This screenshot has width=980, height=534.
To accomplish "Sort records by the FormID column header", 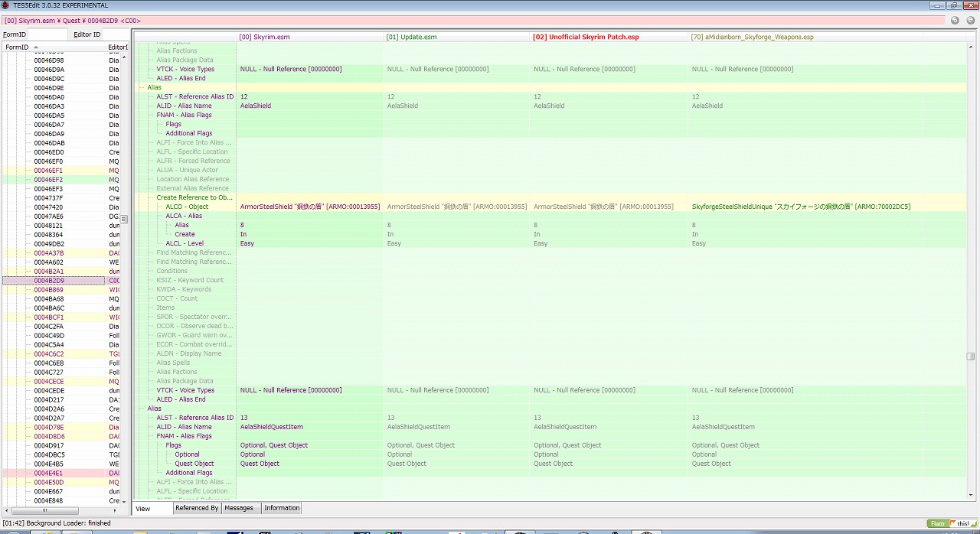I will [54, 47].
